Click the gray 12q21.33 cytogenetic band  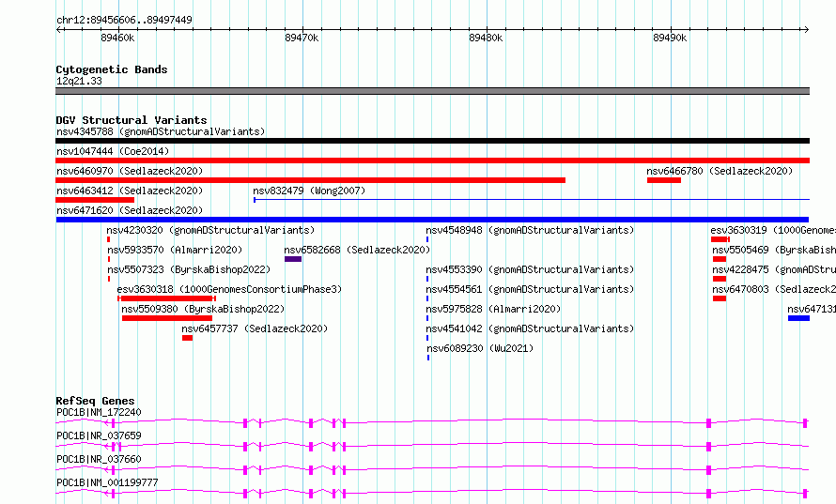(432, 91)
